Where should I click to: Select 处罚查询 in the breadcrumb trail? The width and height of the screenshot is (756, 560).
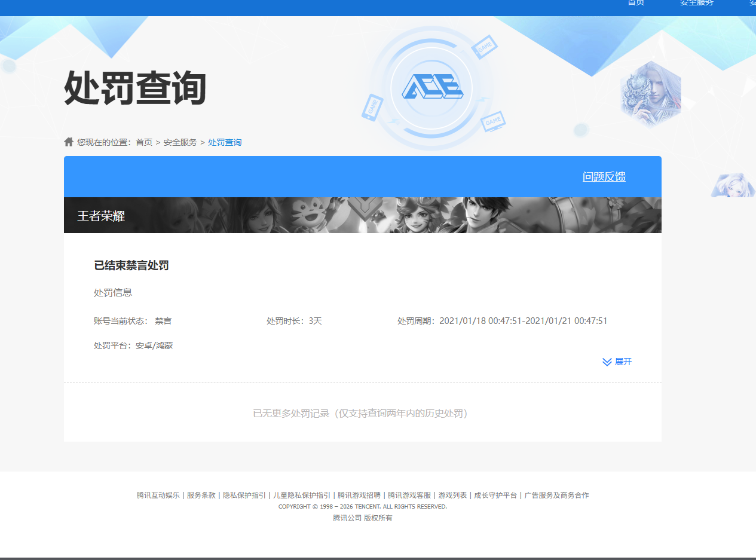[225, 142]
